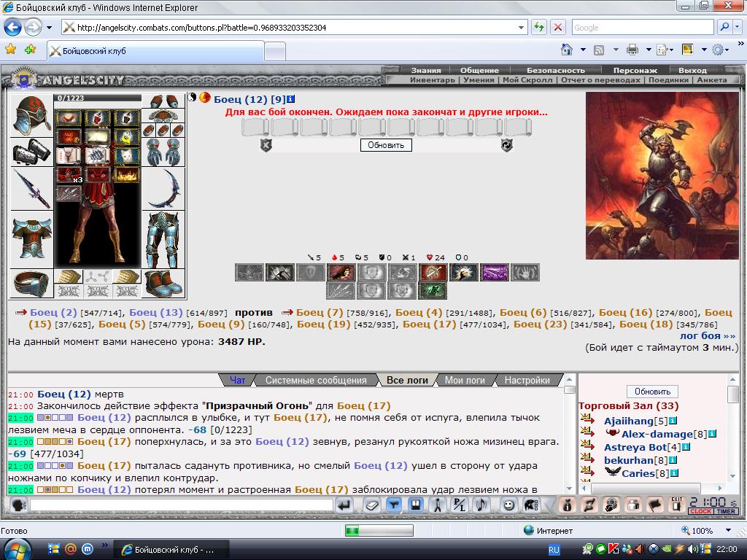747x560 pixels.
Task: Click the Alex-damage player link
Action: (657, 434)
